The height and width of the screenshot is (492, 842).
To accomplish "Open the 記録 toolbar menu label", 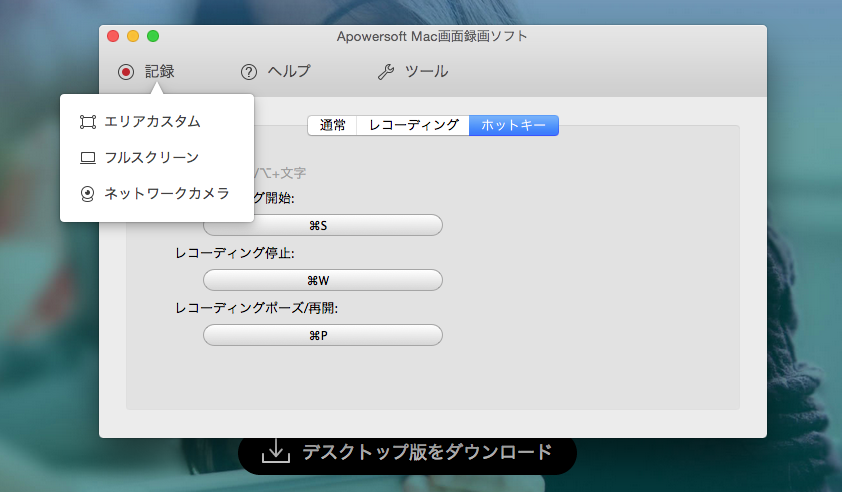I will click(159, 71).
